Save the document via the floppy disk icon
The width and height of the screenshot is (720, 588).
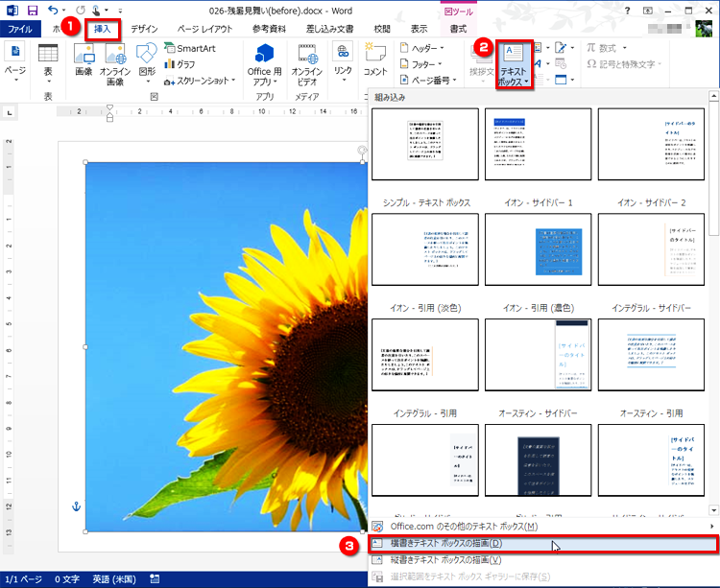pyautogui.click(x=33, y=11)
